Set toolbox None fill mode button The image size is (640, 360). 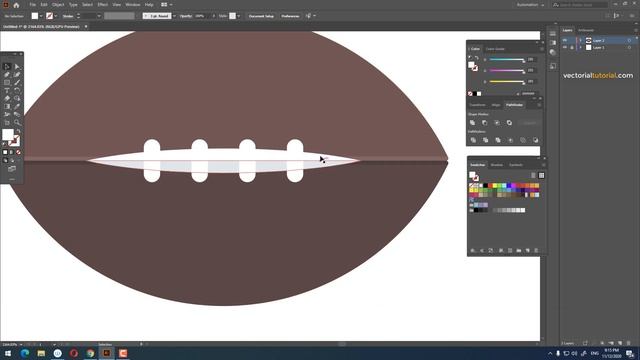click(18, 152)
